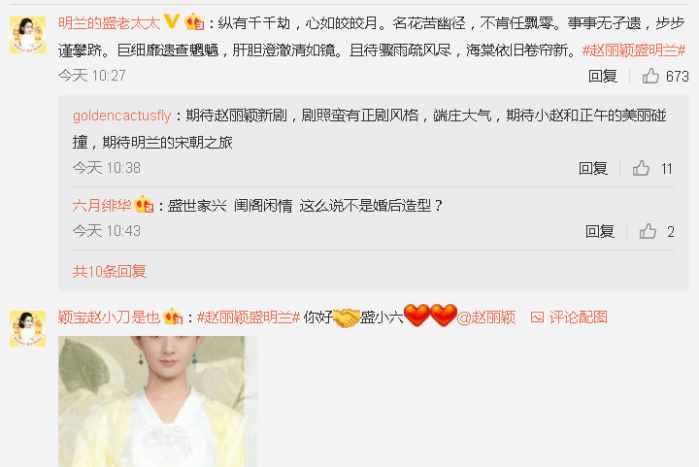Click the 评论配图 picture icon
The height and width of the screenshot is (467, 699).
(537, 317)
